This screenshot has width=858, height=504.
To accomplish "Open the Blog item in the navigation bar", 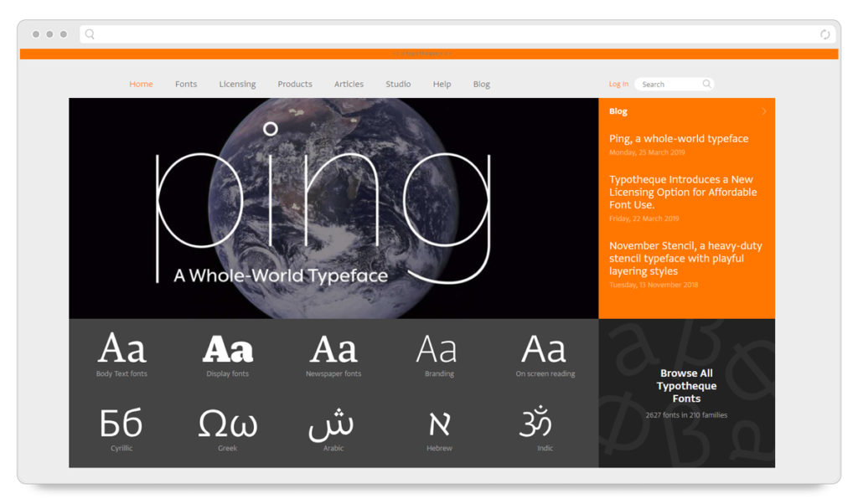I will (482, 84).
